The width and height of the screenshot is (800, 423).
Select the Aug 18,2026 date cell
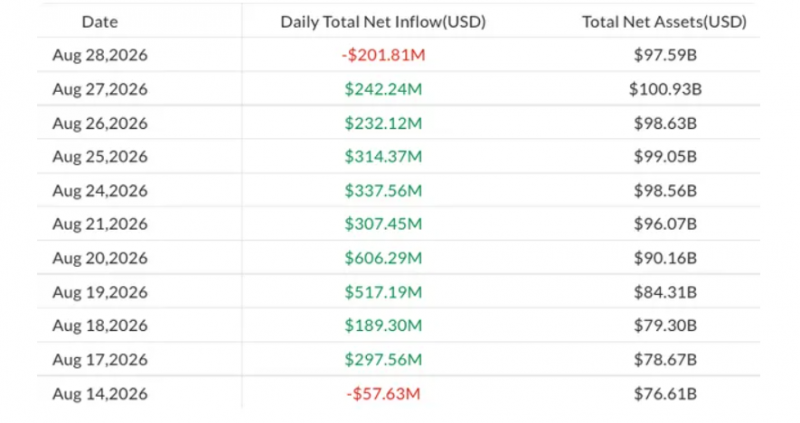(x=100, y=326)
